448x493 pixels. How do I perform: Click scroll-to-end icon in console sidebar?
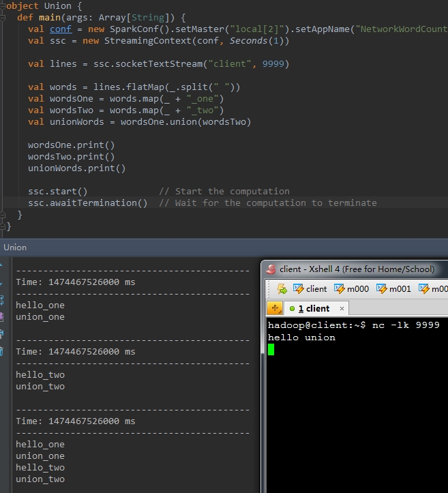click(2, 316)
